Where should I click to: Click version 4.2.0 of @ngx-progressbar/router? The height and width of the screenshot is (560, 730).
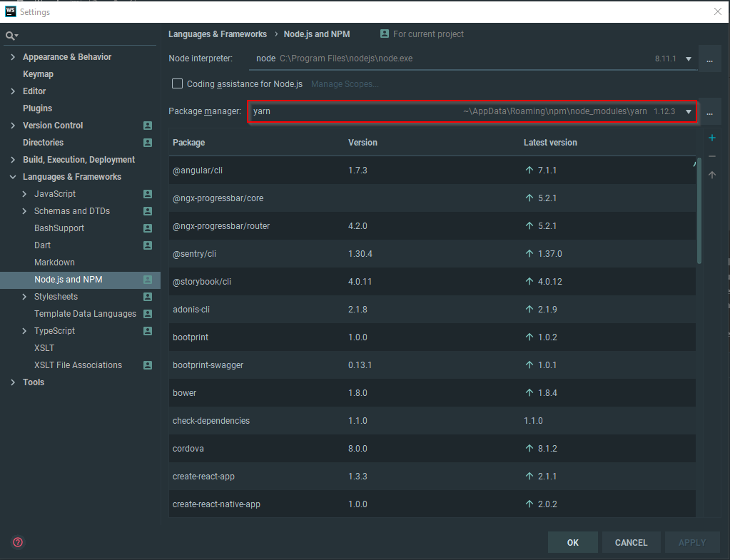pyautogui.click(x=358, y=225)
